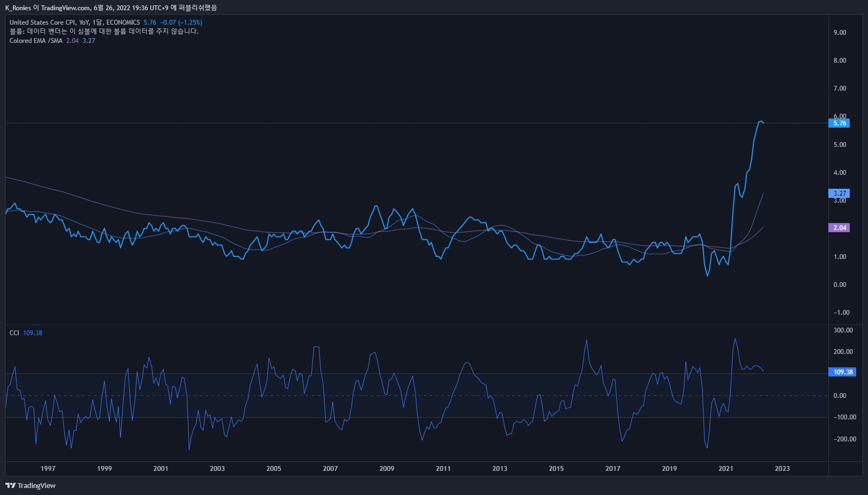The height and width of the screenshot is (495, 868).
Task: Click the CCI value 109.38 in legend
Action: pos(33,333)
